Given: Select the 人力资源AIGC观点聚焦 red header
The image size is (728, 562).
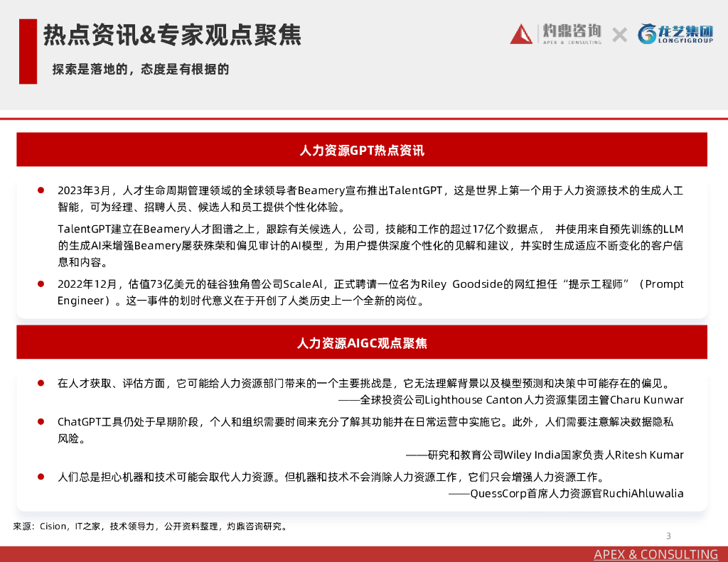Looking at the screenshot, I should click(x=362, y=342).
